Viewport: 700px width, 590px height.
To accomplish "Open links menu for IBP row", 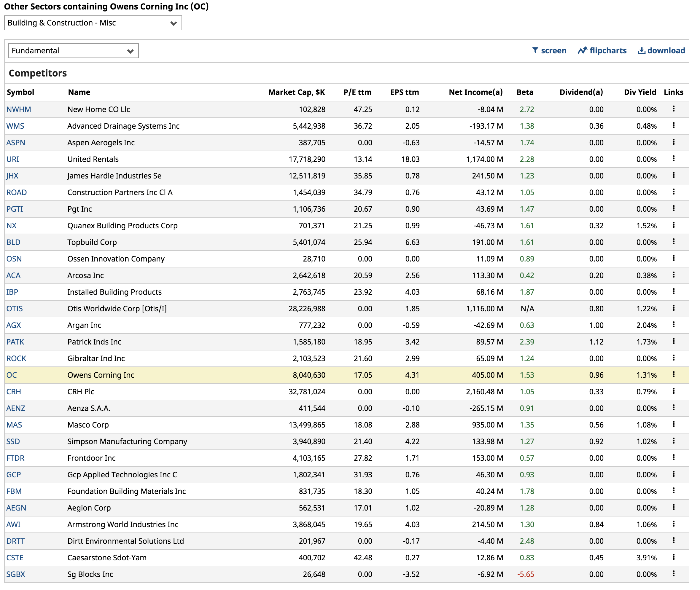I will (673, 291).
